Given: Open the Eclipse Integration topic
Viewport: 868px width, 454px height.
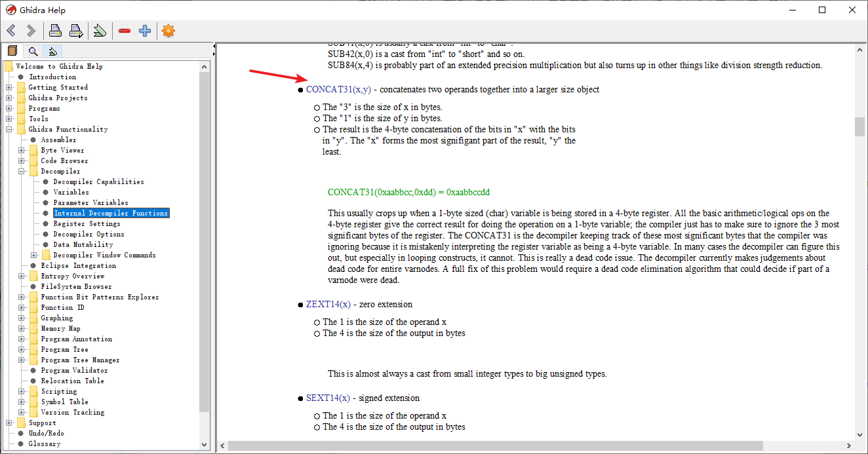Looking at the screenshot, I should pos(78,265).
